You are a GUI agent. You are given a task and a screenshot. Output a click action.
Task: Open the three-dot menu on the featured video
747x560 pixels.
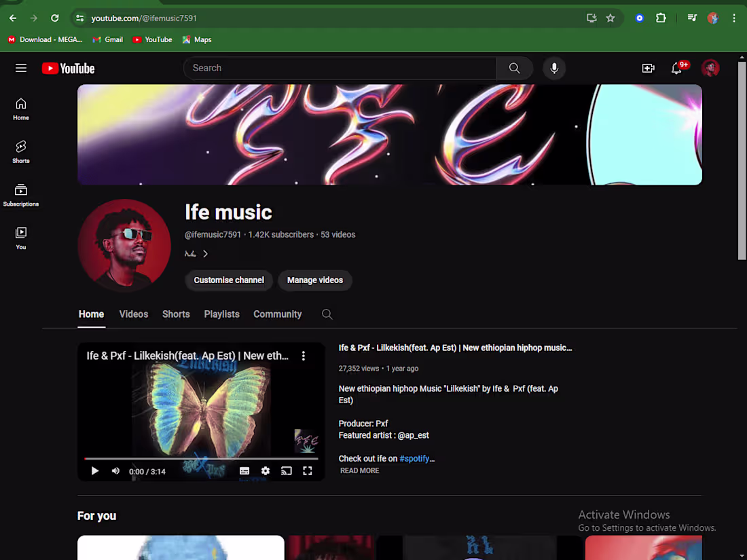coord(304,355)
